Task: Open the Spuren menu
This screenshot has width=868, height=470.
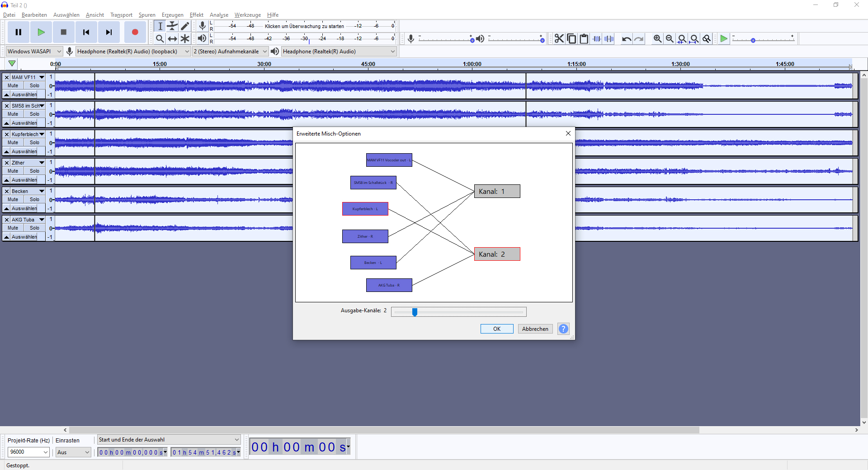Action: click(147, 15)
